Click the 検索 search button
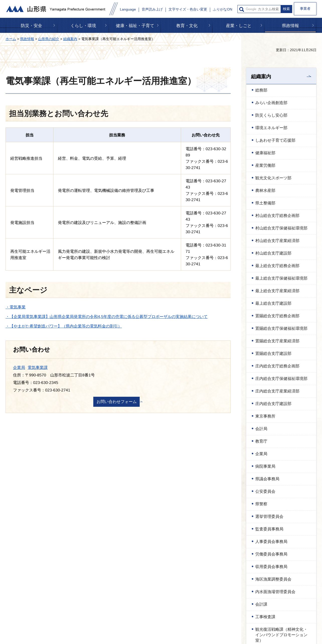Image resolution: width=322 pixels, height=644 pixels. 286,9
